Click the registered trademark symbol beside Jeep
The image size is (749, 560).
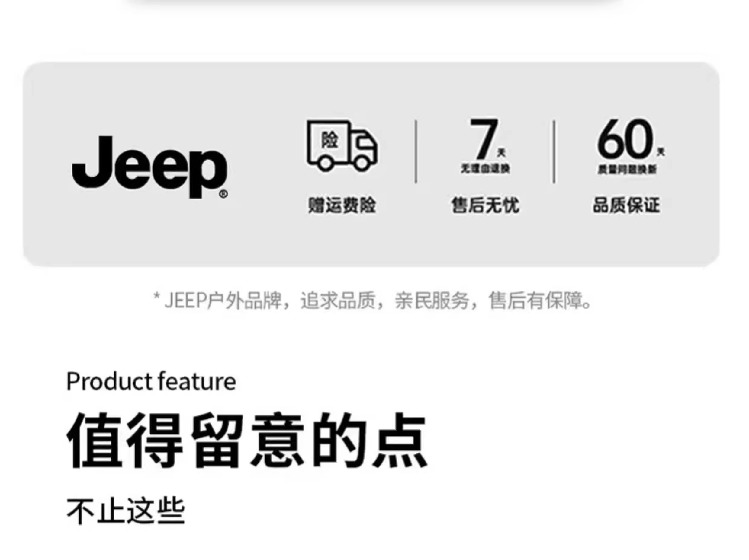point(223,194)
